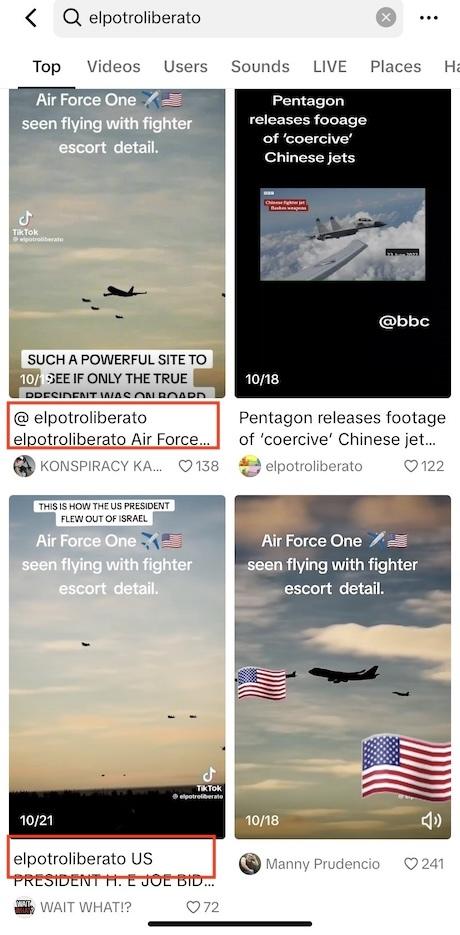
Task: Open the BBC Chinese jets video thumbnail
Action: 342,243
